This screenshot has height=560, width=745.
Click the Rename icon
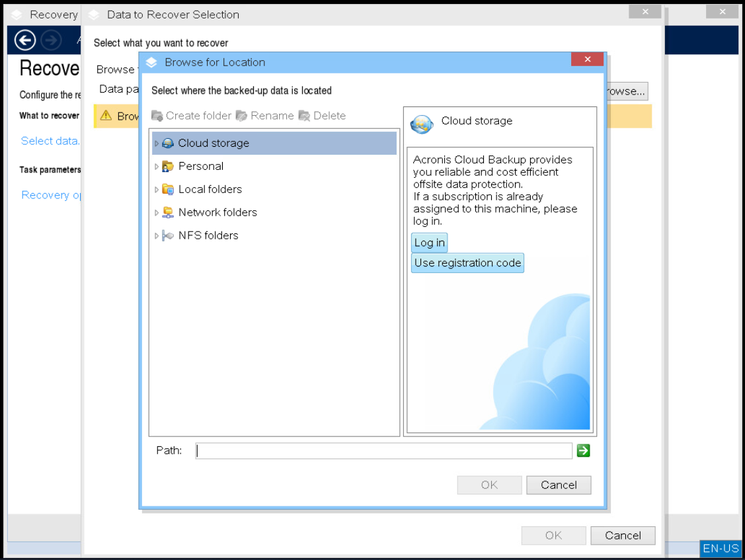point(243,116)
